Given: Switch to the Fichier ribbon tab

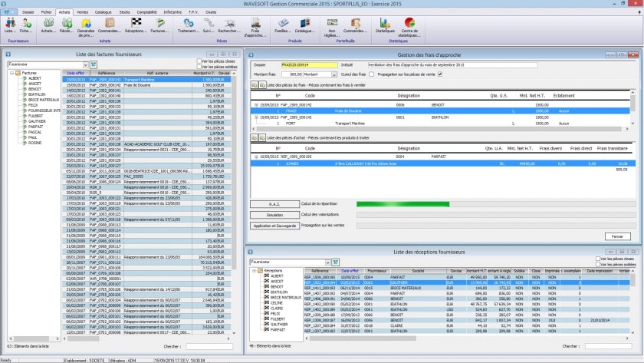Looking at the screenshot, I should point(47,12).
